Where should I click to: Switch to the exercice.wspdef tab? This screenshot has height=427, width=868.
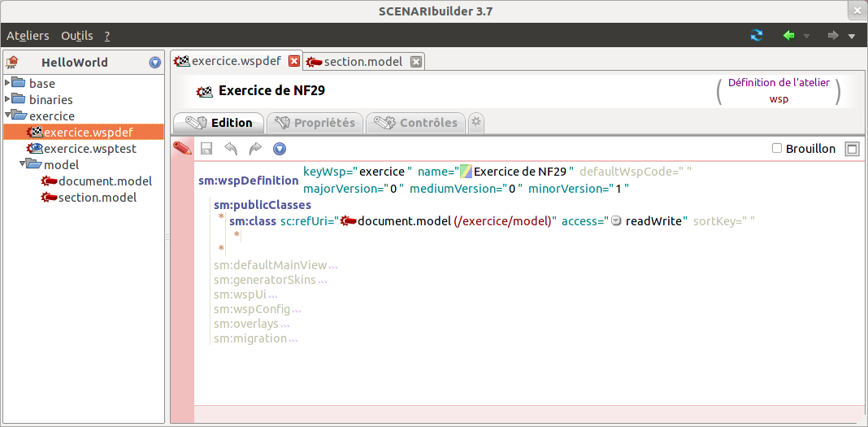[237, 61]
